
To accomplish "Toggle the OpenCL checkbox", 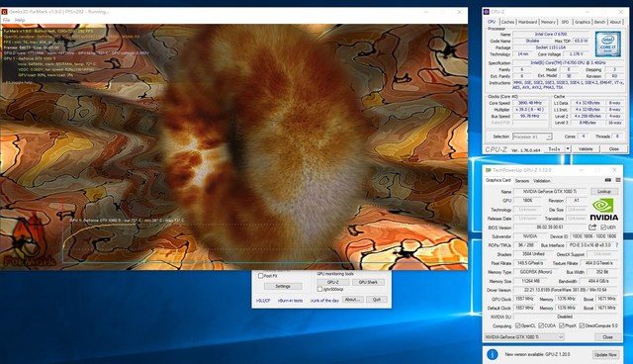I will click(518, 325).
